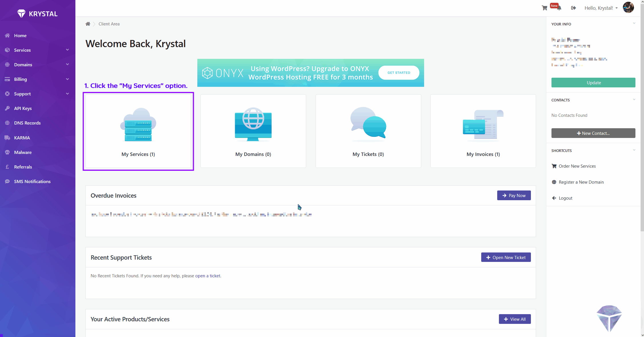
Task: Click the 'My Invoices (1)' label
Action: pyautogui.click(x=483, y=154)
